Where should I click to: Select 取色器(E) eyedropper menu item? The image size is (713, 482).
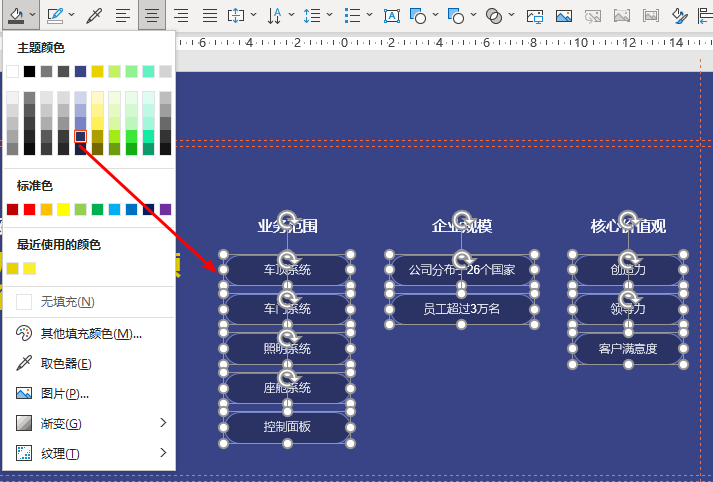pyautogui.click(x=89, y=363)
